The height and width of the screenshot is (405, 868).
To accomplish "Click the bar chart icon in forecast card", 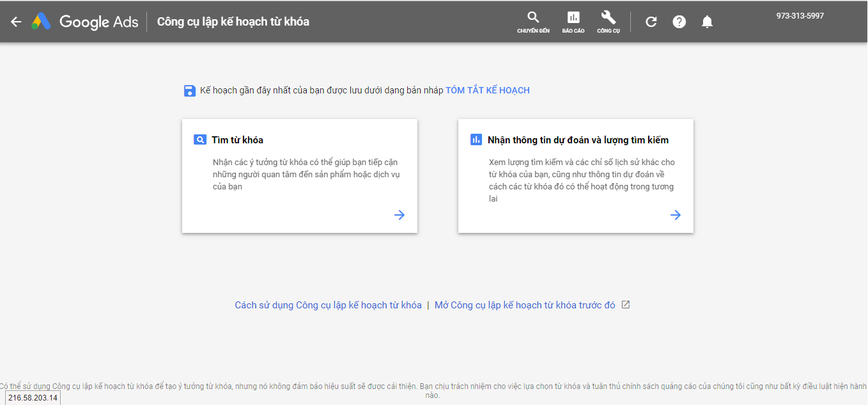I will pyautogui.click(x=476, y=139).
